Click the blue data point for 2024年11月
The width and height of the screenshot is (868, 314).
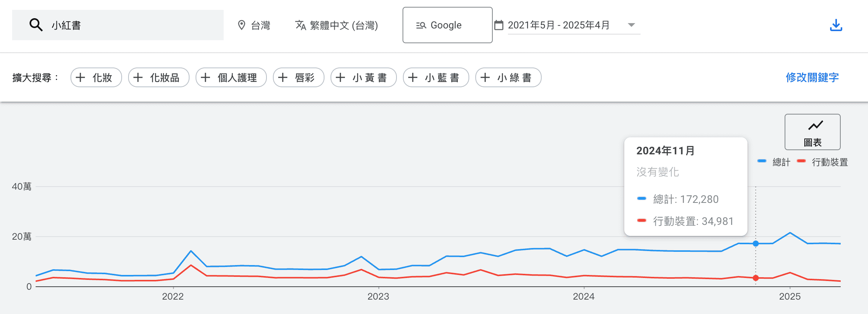click(756, 243)
